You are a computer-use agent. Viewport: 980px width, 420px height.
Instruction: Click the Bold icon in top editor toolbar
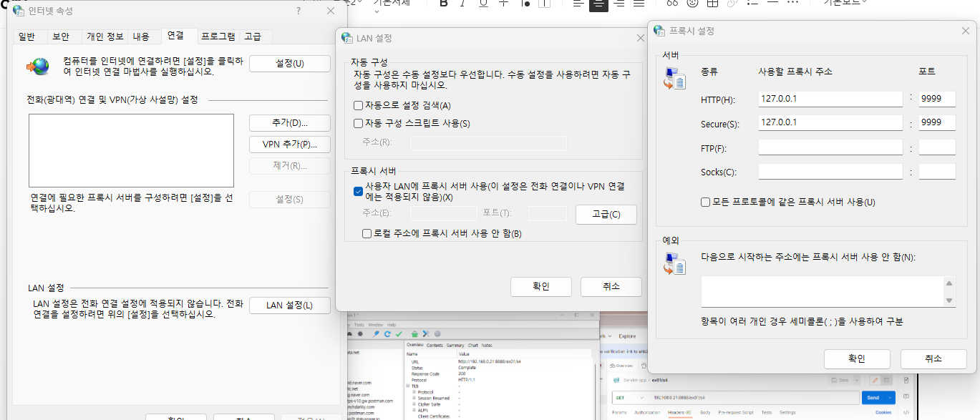point(443,3)
